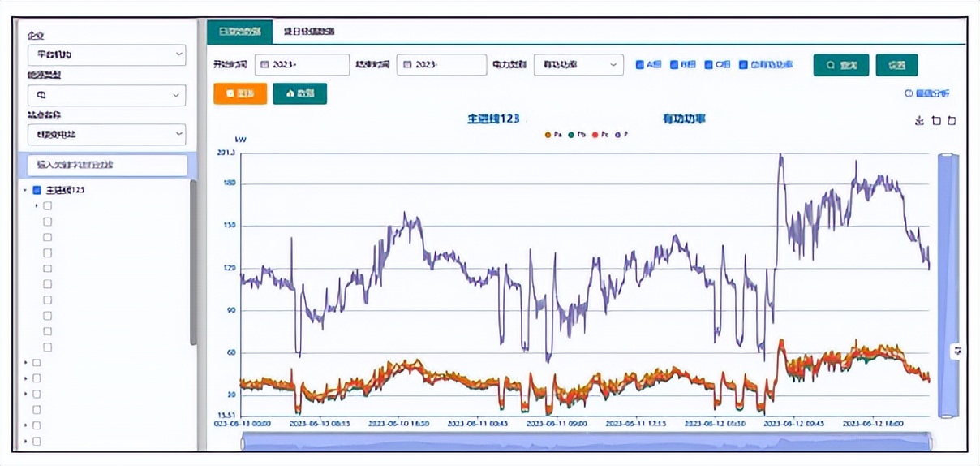Click the orange chart view button
980x466 pixels.
pos(239,93)
